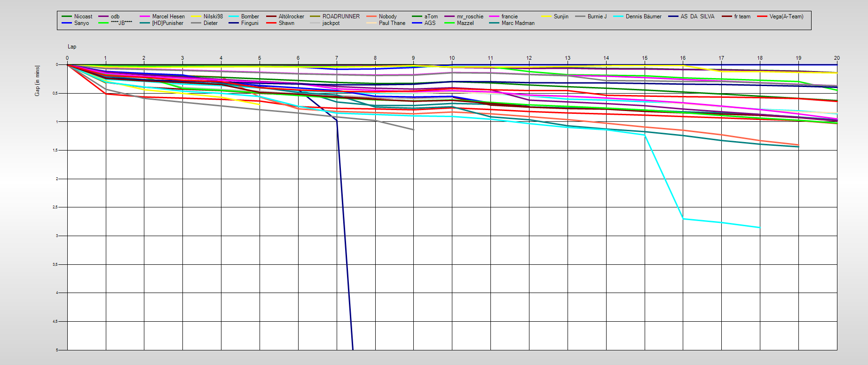Click the Gap [in mins] axis label
Screen dimensions: 868x365
[x=37, y=81]
